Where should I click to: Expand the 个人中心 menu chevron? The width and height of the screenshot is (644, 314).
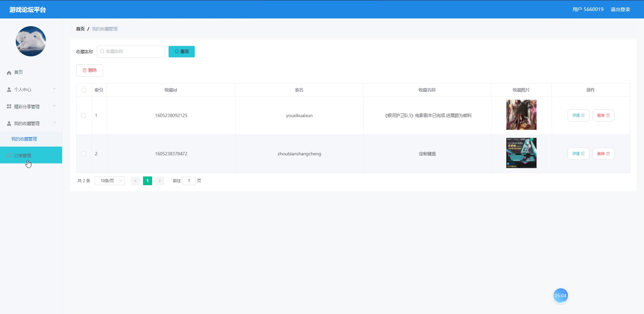pyautogui.click(x=54, y=89)
